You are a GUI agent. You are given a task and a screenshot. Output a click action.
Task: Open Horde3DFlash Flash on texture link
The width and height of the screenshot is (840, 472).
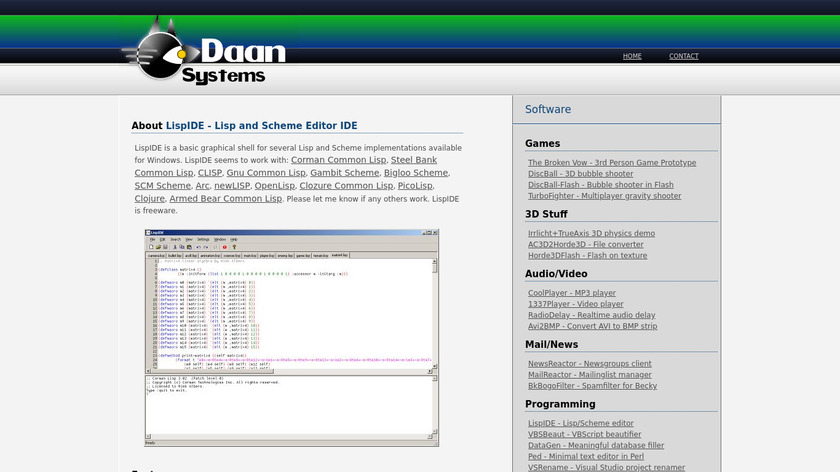click(x=587, y=256)
